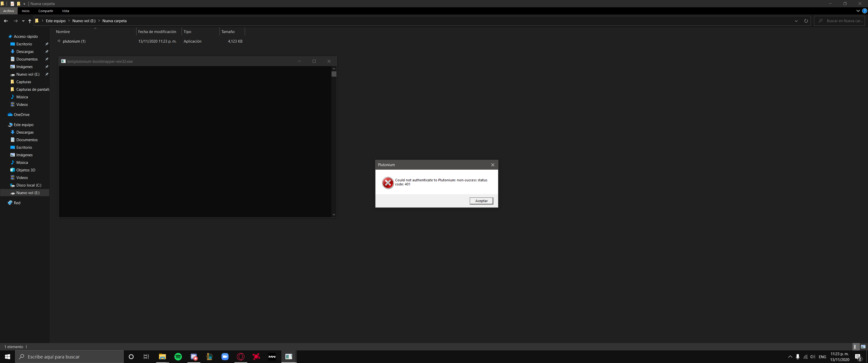Launch the Opera browser from the taskbar
868x363 pixels.
click(240, 357)
